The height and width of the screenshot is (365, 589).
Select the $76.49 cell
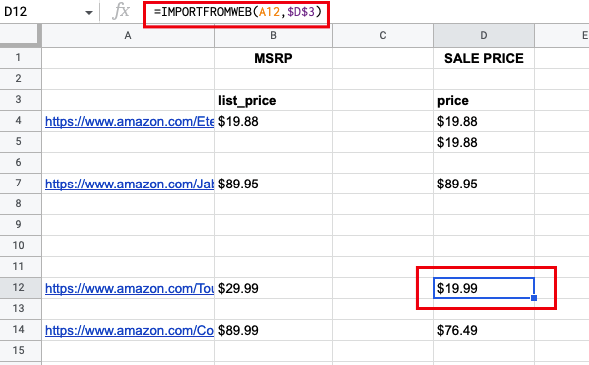pyautogui.click(x=484, y=330)
